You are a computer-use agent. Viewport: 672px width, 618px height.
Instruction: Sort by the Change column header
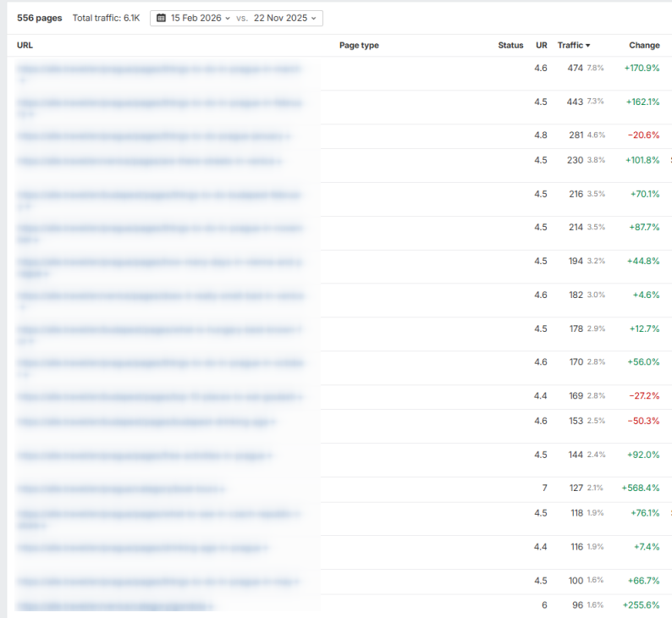point(644,46)
